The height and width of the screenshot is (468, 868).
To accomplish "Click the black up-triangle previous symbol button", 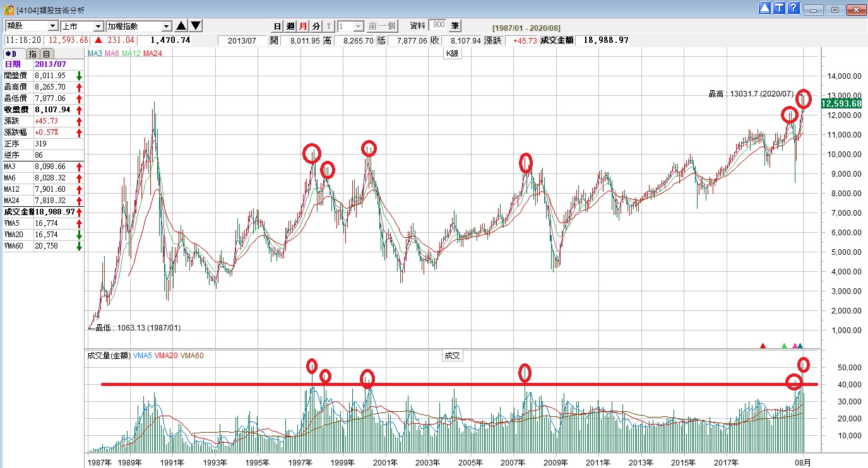I will click(181, 26).
